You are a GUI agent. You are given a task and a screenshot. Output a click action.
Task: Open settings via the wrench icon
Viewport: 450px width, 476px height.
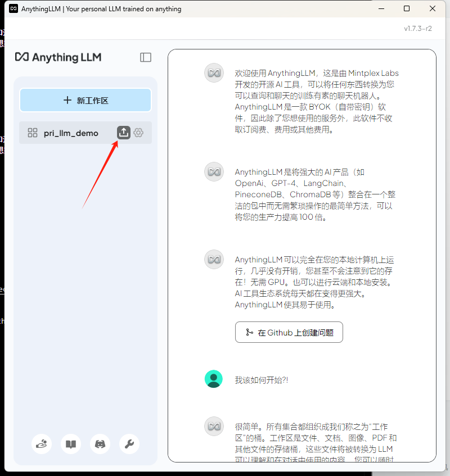129,444
